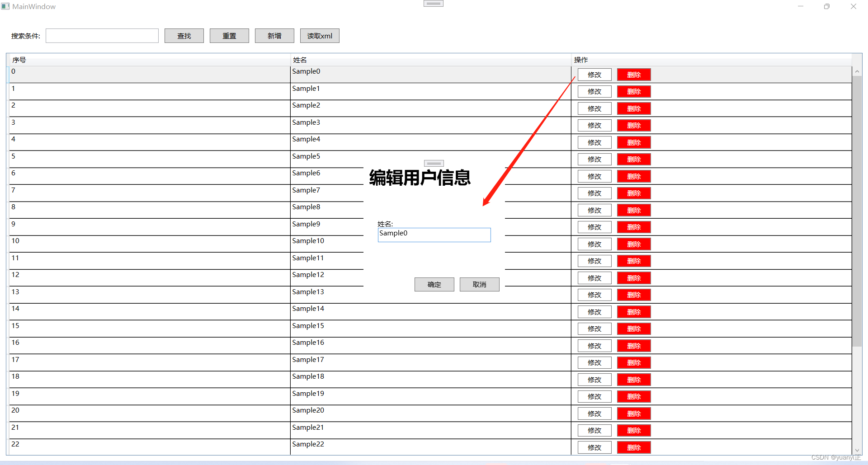Select the row with index 5
This screenshot has height=465, width=868.
[x=430, y=159]
